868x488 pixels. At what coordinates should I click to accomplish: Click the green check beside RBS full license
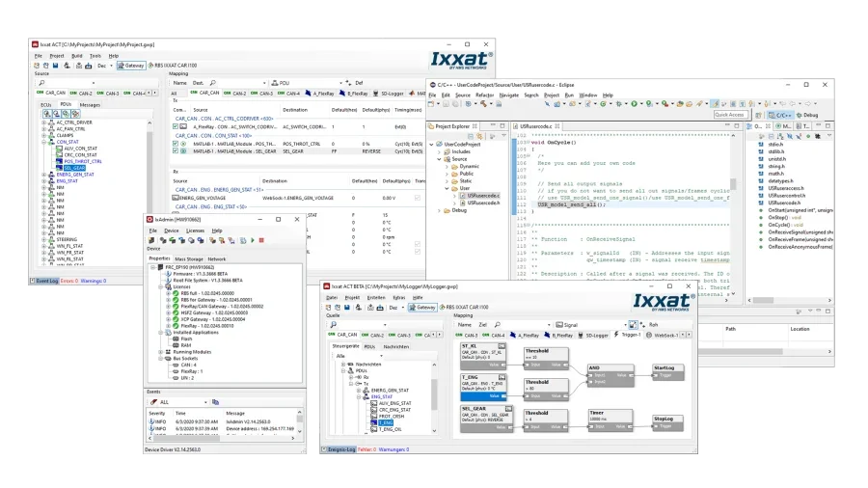point(176,294)
